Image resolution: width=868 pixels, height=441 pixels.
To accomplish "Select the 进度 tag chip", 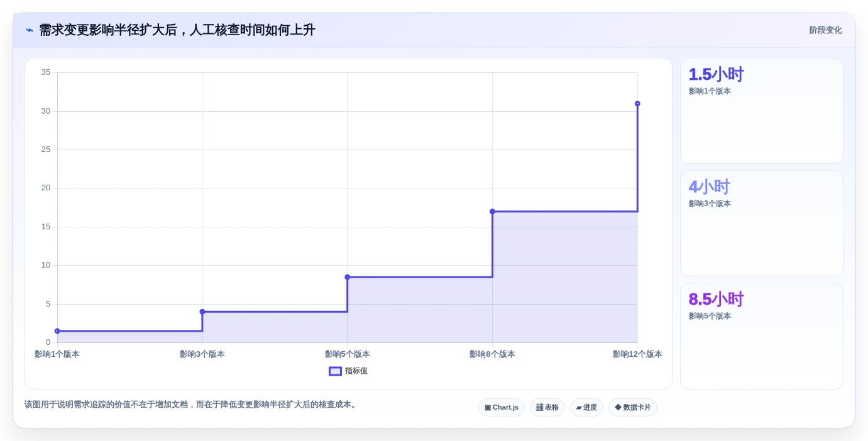I will [x=586, y=408].
